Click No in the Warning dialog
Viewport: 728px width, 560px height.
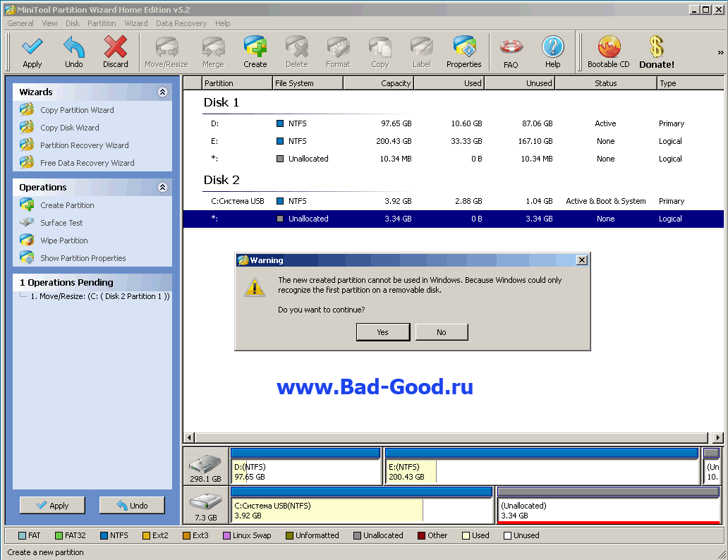[x=442, y=332]
